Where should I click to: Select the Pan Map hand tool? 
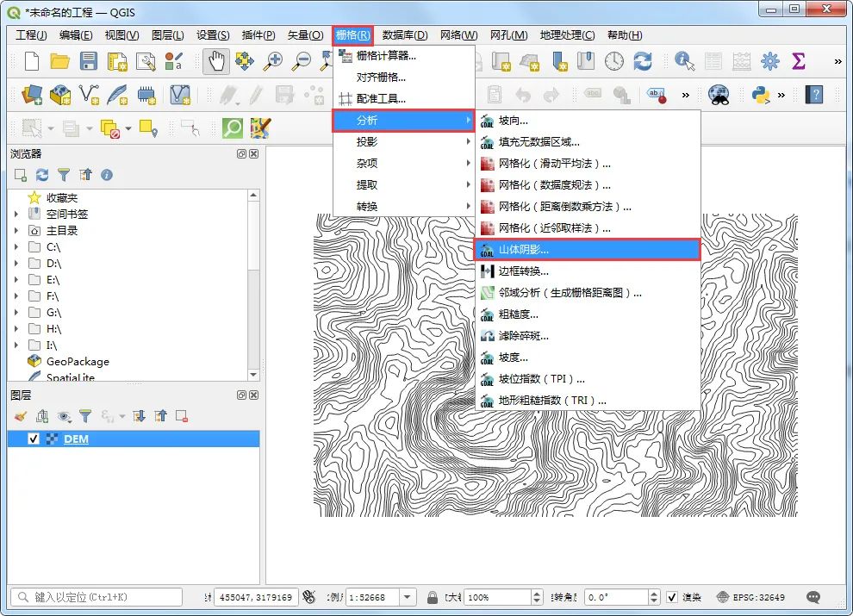coord(216,61)
